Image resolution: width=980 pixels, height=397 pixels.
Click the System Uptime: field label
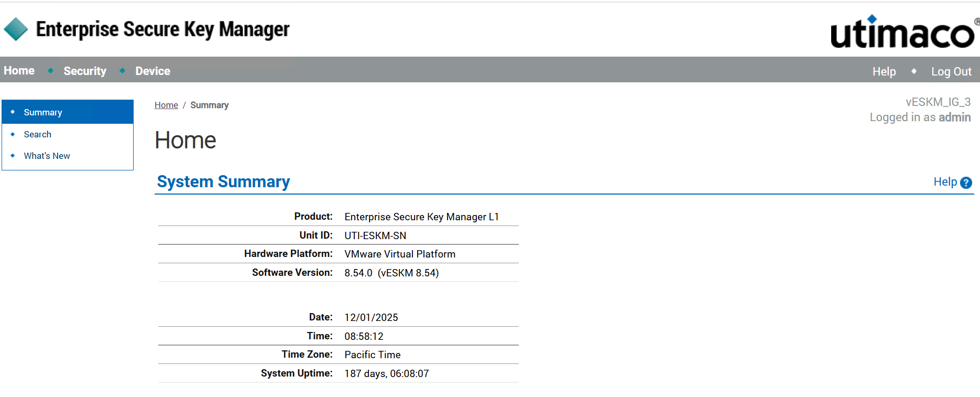297,373
